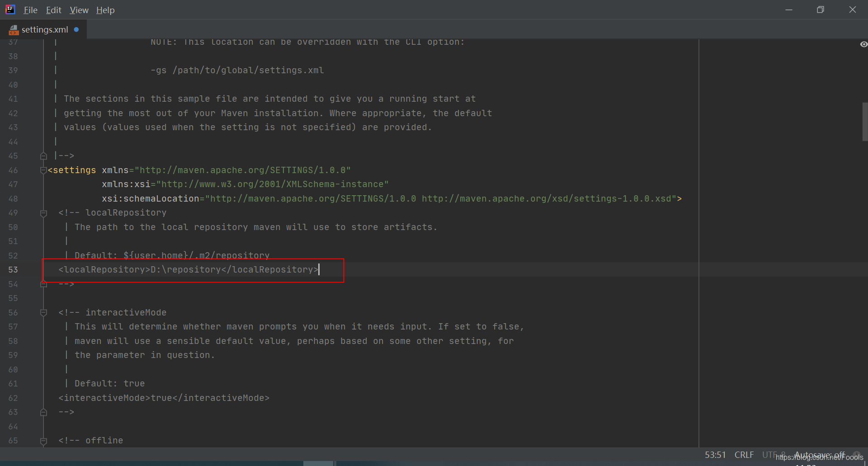The image size is (868, 466).
Task: Open the UTF-8 encoding selector
Action: (774, 455)
